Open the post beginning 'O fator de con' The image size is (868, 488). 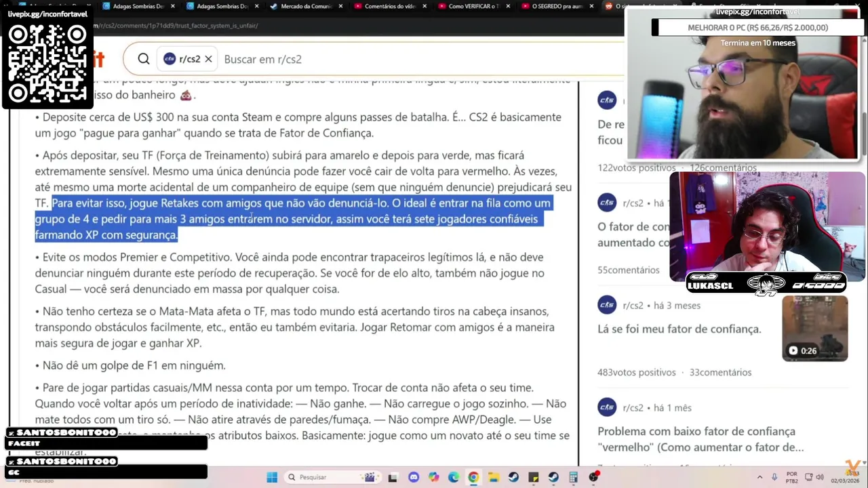coord(633,235)
